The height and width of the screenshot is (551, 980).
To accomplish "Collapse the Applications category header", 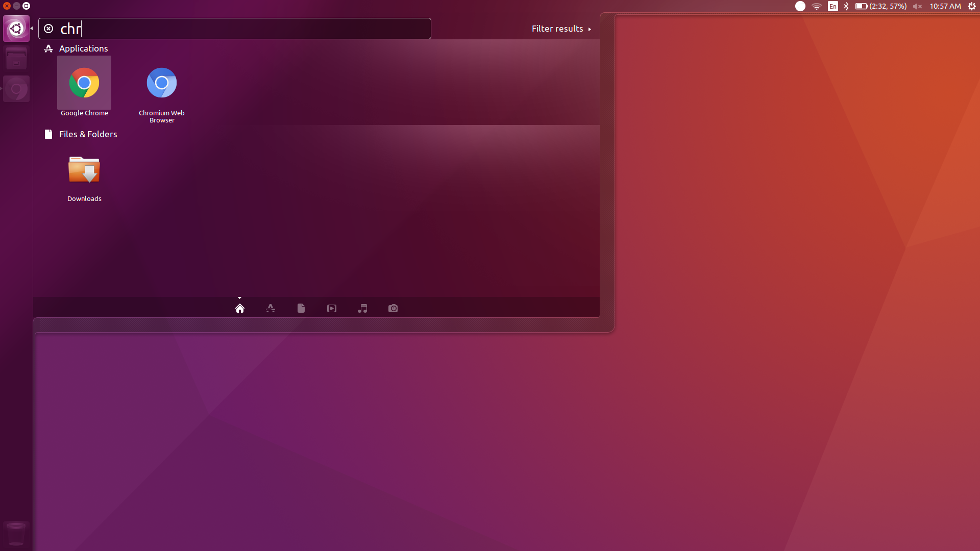I will (x=83, y=48).
